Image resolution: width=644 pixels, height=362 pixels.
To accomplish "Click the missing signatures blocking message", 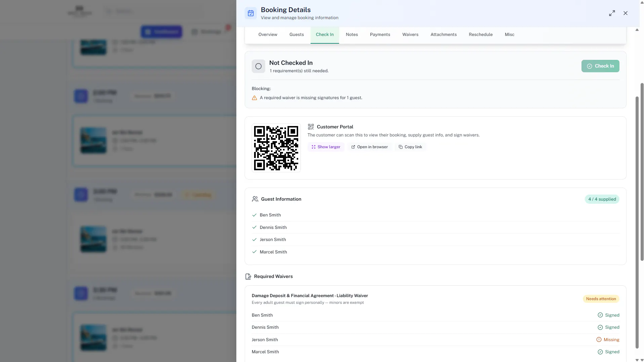I will click(x=311, y=98).
